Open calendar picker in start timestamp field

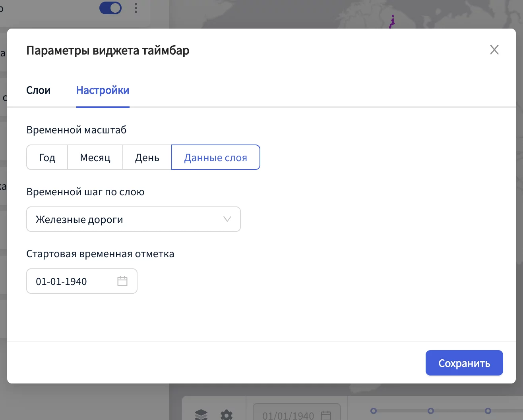(122, 281)
